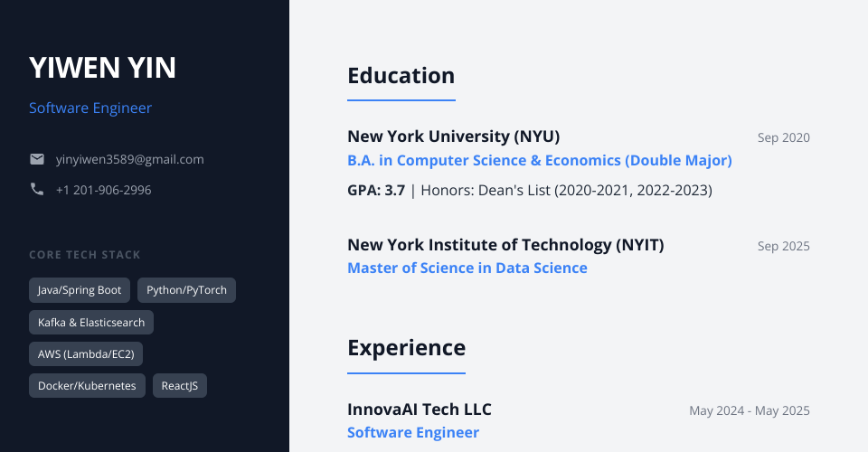Select the Java/Spring Boot skill tag
The width and height of the screenshot is (868, 452).
click(x=80, y=290)
